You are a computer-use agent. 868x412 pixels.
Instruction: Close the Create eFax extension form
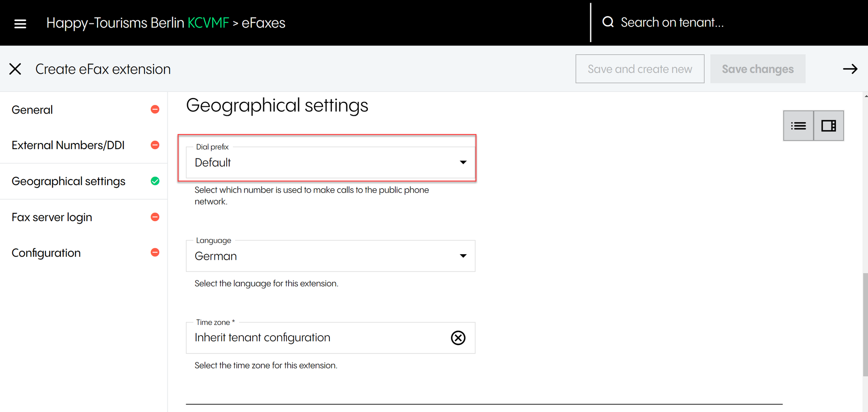[x=15, y=69]
